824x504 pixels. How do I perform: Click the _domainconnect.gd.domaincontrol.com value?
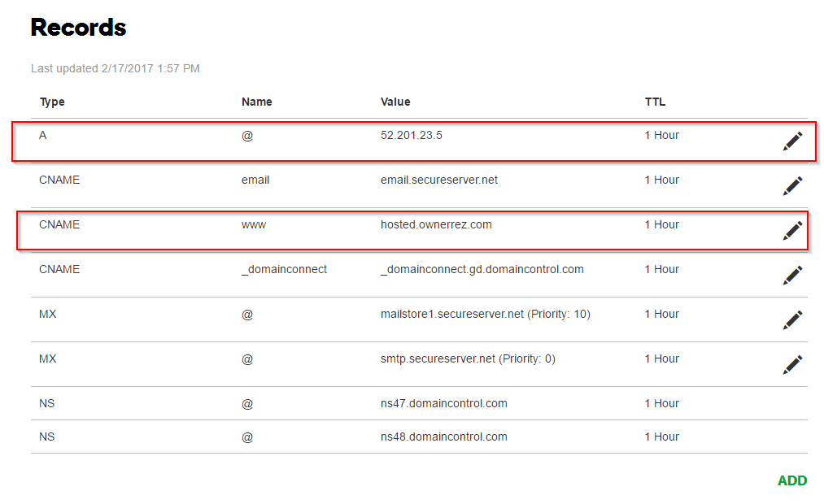(482, 269)
